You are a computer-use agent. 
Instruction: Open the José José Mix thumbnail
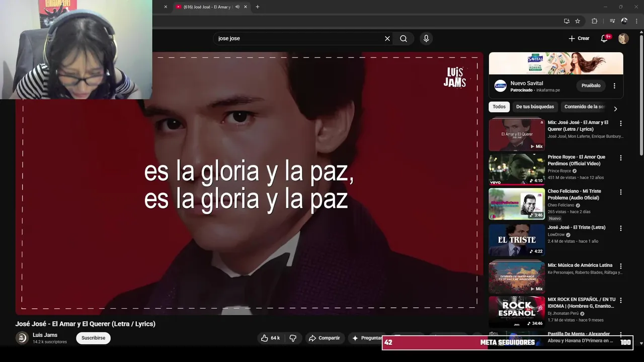coord(517,135)
